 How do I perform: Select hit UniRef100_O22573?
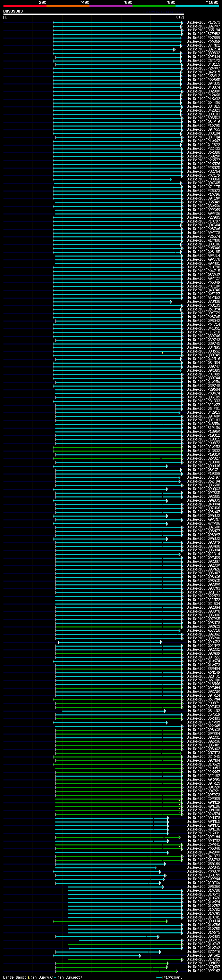(203, 596)
